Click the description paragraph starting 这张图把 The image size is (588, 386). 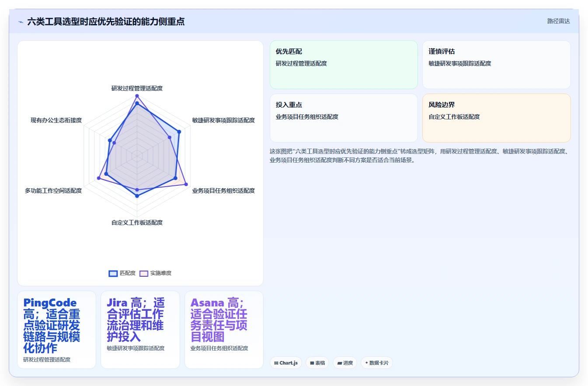pos(419,156)
